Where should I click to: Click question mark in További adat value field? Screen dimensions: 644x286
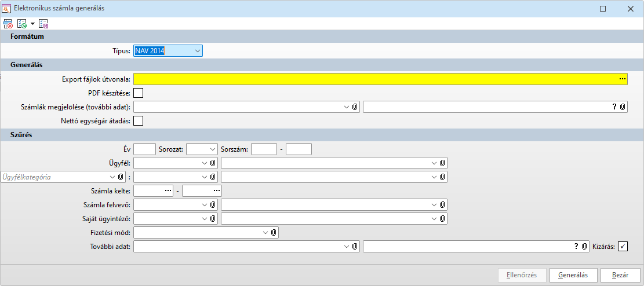[x=576, y=246]
